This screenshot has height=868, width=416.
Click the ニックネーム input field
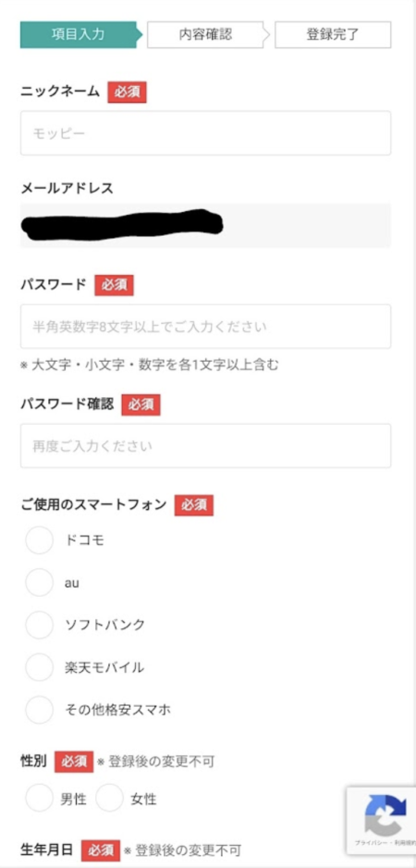tap(206, 133)
